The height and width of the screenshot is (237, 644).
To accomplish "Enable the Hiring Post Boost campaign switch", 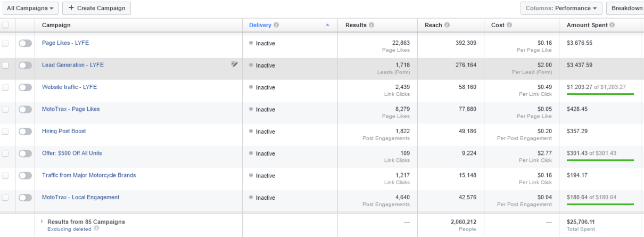I will (25, 132).
